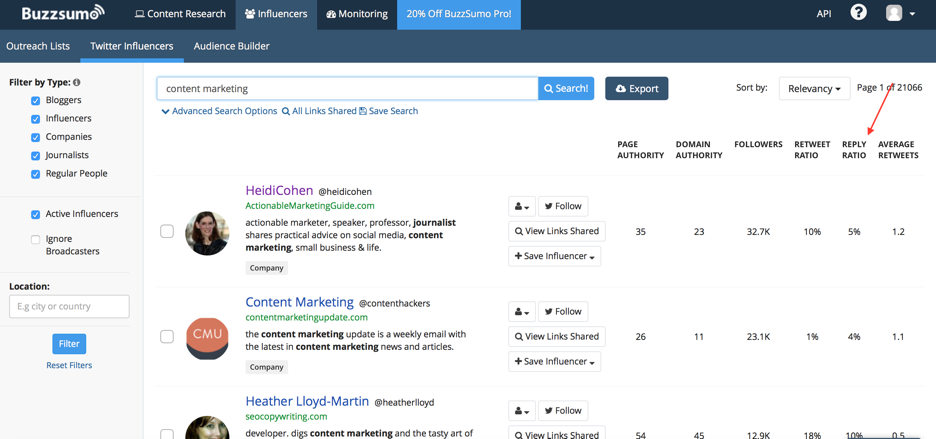Switch to the Audience Builder tab
Screen dimensions: 936x439
232,46
